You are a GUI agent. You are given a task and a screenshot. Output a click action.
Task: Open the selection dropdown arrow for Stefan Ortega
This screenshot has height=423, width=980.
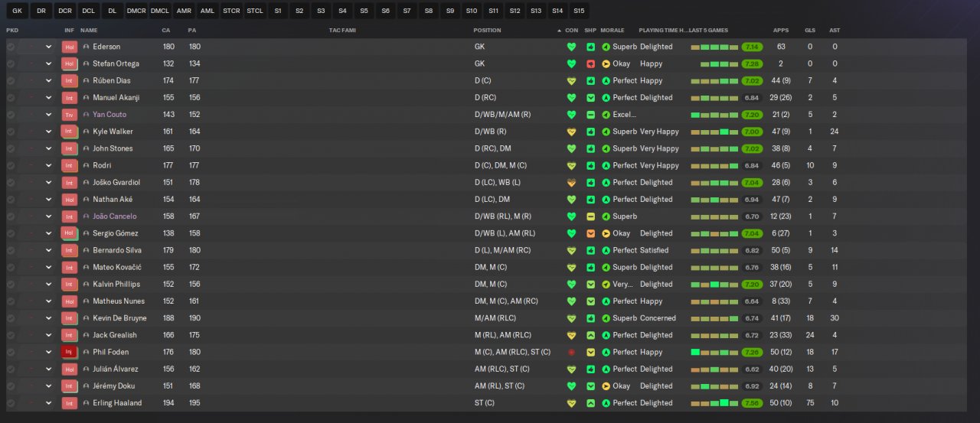(x=49, y=63)
